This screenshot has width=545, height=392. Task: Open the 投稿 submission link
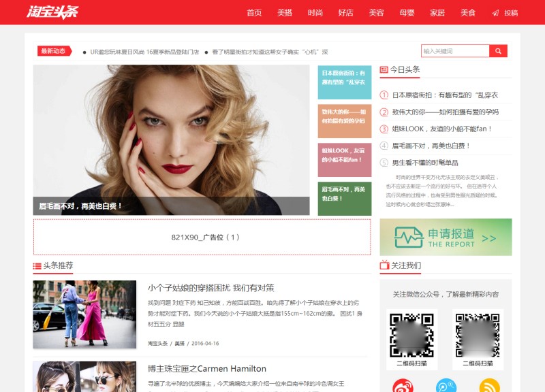point(511,13)
